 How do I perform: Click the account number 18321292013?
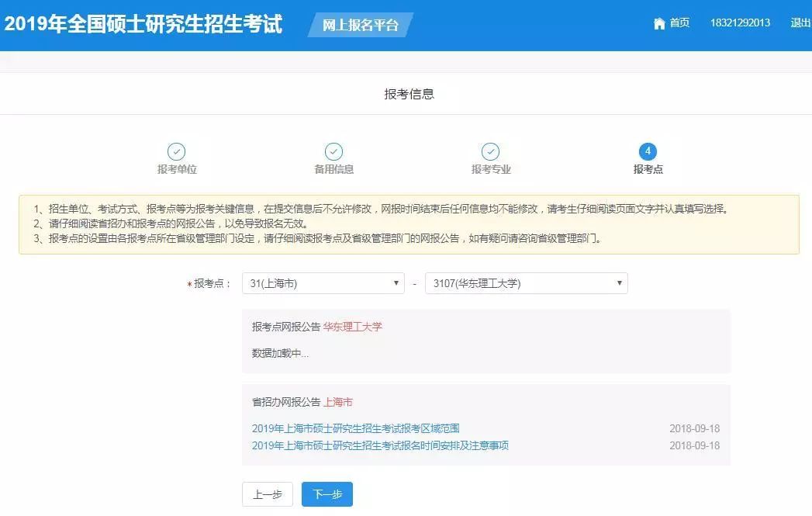[x=740, y=23]
